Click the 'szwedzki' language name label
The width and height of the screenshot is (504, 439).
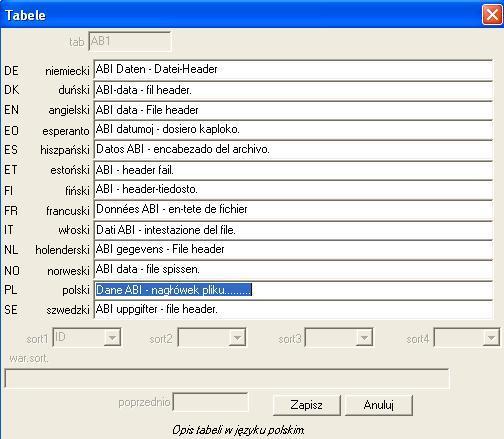pyautogui.click(x=68, y=310)
